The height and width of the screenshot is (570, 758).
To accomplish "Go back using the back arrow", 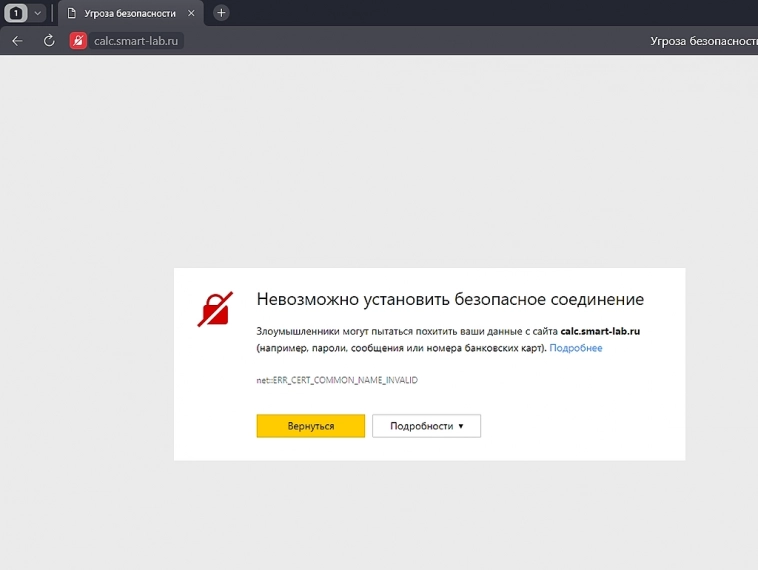I will 17,41.
